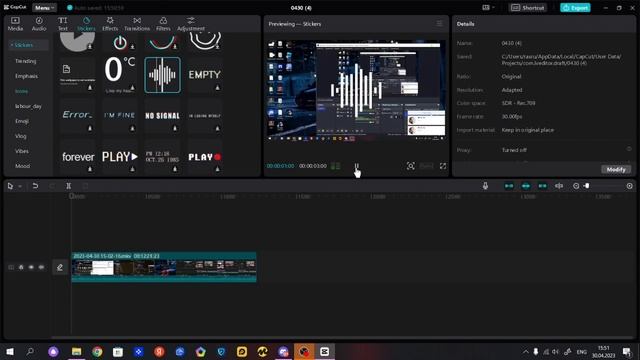Switch to the Text tab
Image resolution: width=640 pixels, height=360 pixels.
pyautogui.click(x=62, y=24)
